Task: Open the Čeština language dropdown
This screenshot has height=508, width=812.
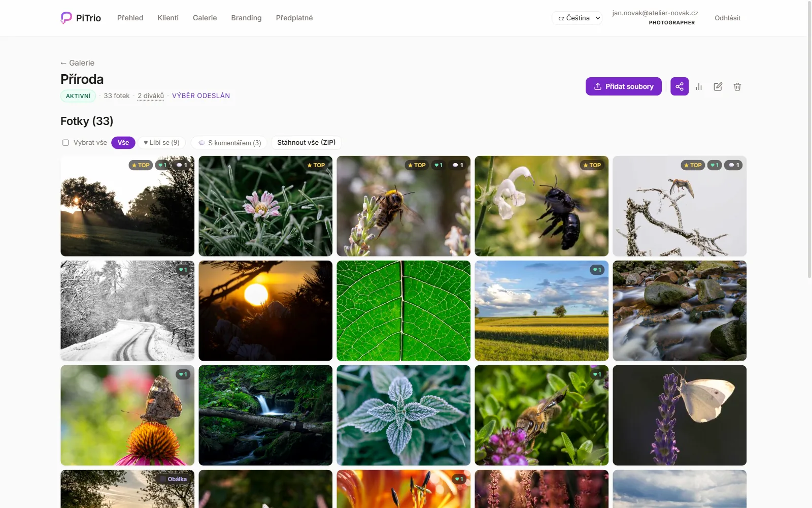Action: (x=577, y=18)
